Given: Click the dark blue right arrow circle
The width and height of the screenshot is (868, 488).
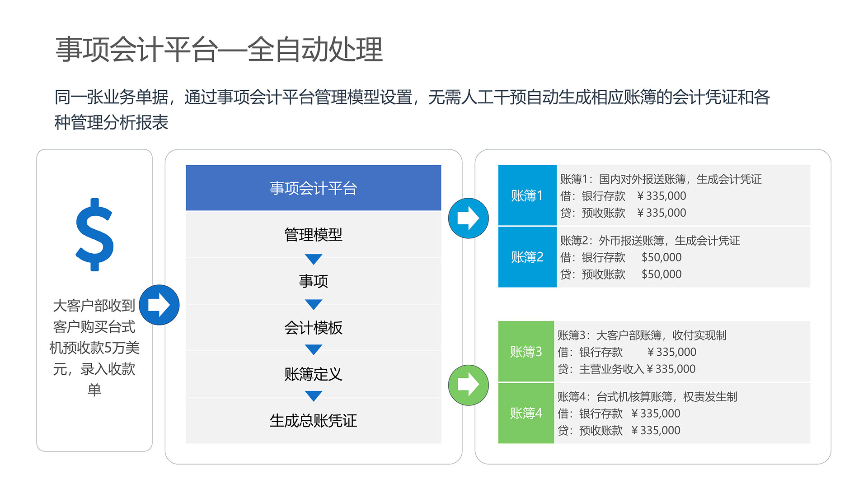Looking at the screenshot, I should click(x=159, y=305).
